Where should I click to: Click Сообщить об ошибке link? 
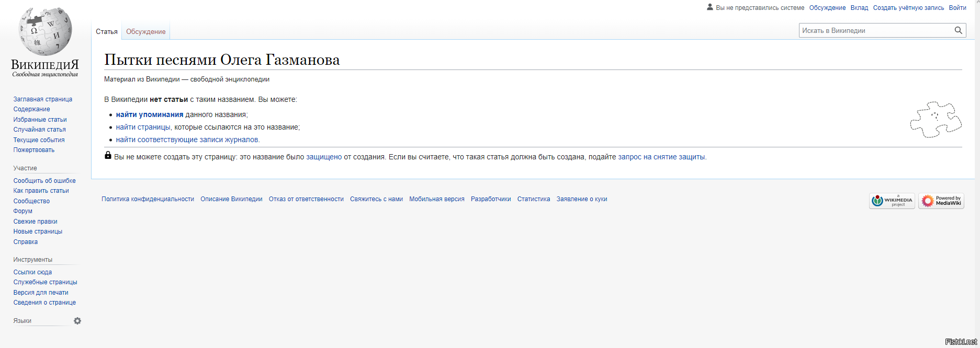pyautogui.click(x=44, y=181)
